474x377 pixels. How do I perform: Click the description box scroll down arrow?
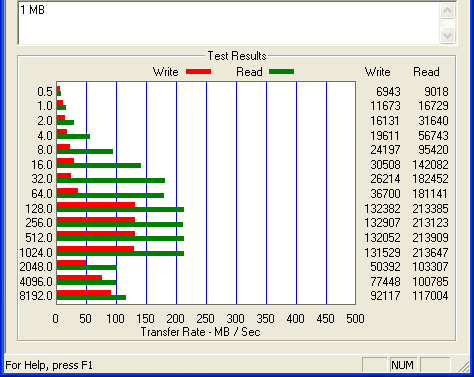pyautogui.click(x=447, y=35)
